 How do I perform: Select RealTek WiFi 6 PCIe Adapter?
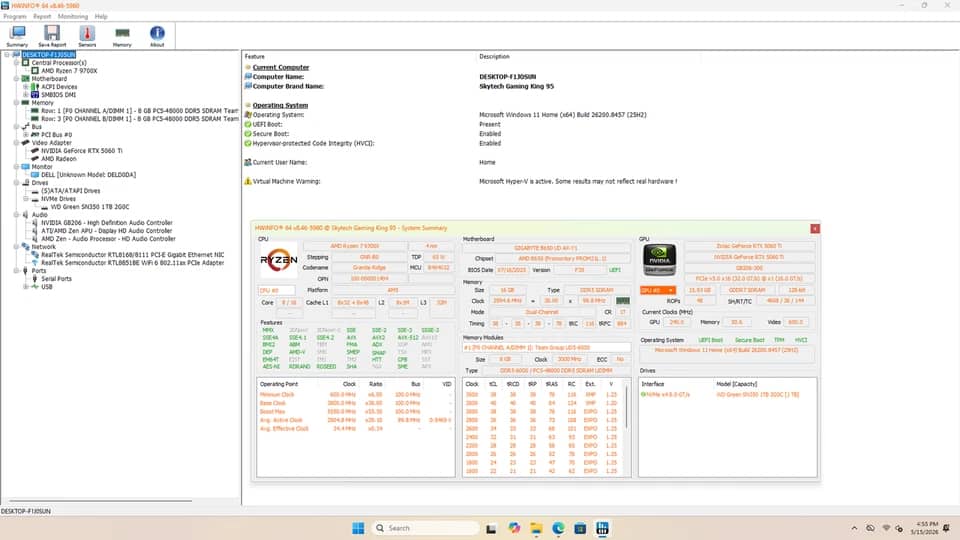pos(132,262)
